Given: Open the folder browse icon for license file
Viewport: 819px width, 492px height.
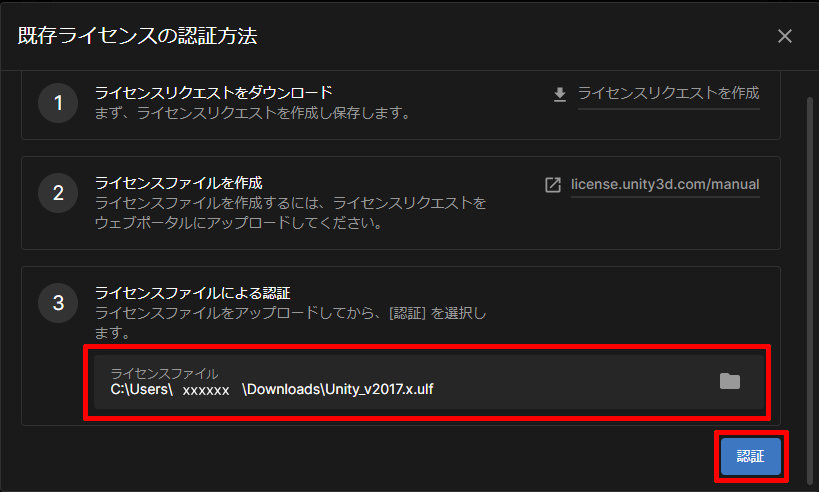Looking at the screenshot, I should (x=730, y=381).
